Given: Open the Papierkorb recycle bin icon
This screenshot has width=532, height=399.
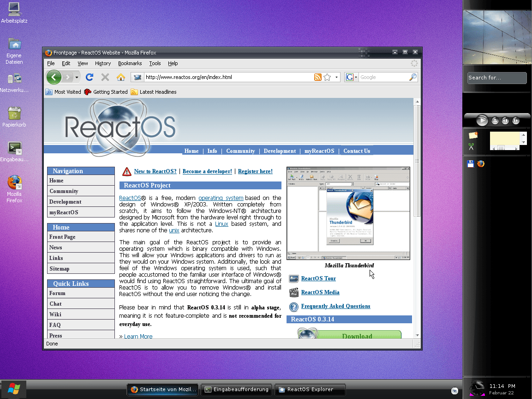Looking at the screenshot, I should pyautogui.click(x=14, y=116).
